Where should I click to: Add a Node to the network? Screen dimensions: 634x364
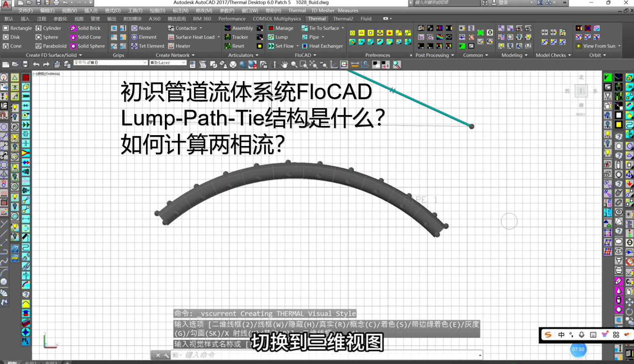point(141,28)
